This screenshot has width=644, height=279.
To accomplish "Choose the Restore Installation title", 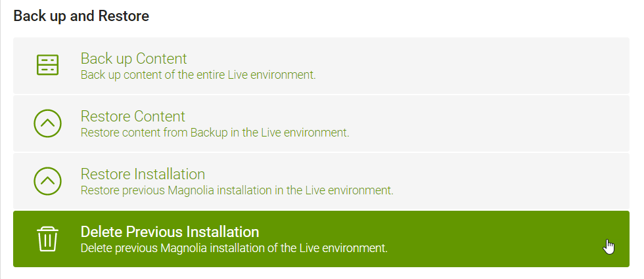I will (143, 175).
